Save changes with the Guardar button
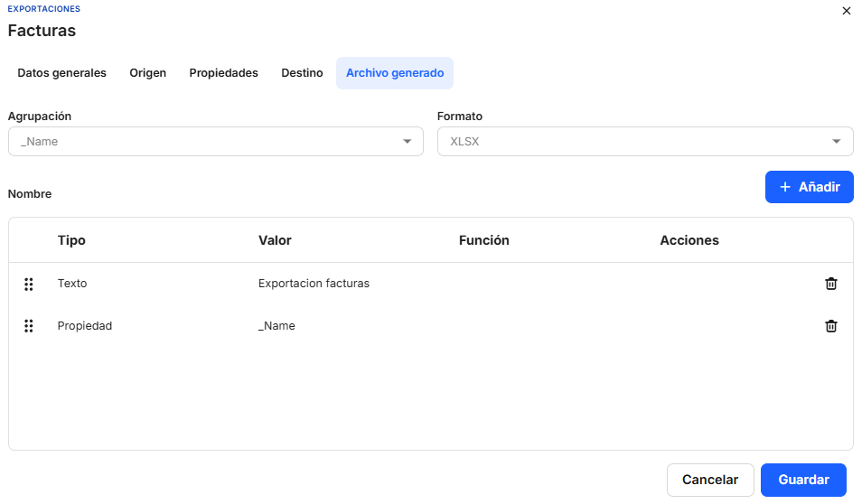Image resolution: width=862 pixels, height=504 pixels. pos(803,481)
